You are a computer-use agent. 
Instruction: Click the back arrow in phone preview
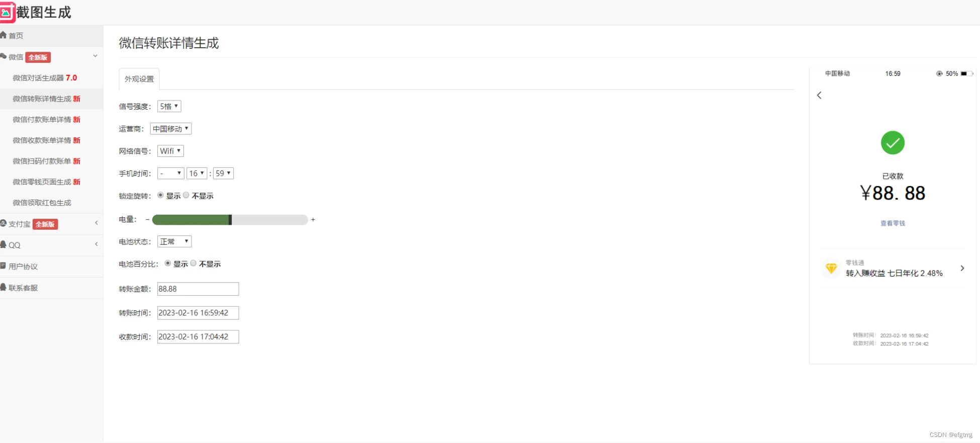819,95
